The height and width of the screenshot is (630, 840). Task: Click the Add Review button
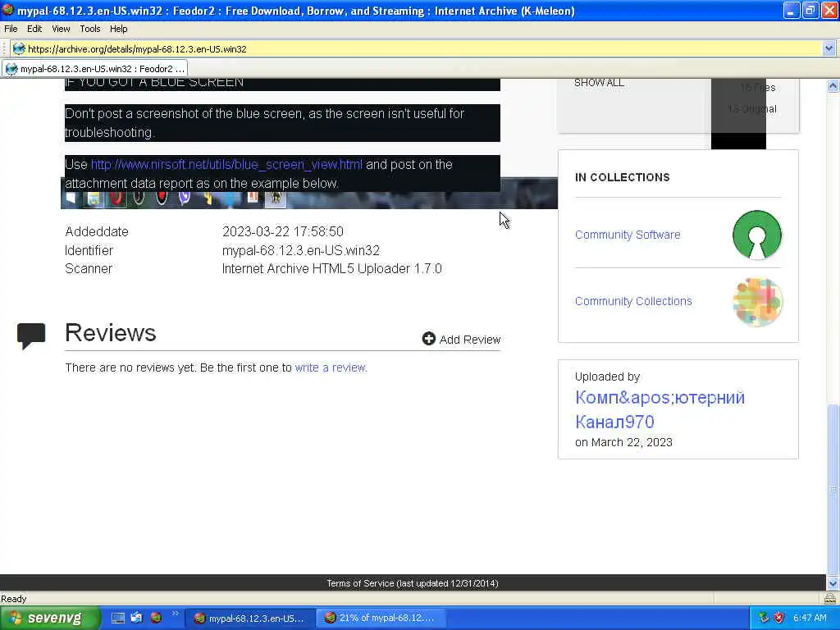point(461,339)
